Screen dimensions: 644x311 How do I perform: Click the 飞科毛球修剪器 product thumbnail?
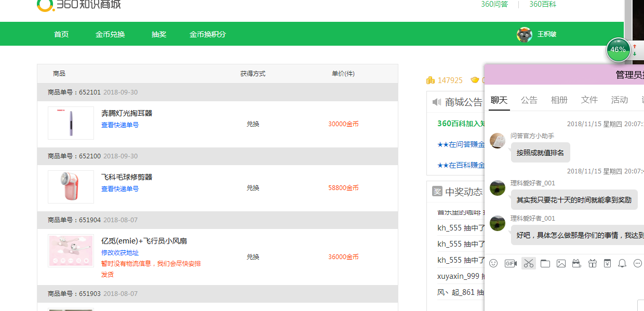point(71,187)
